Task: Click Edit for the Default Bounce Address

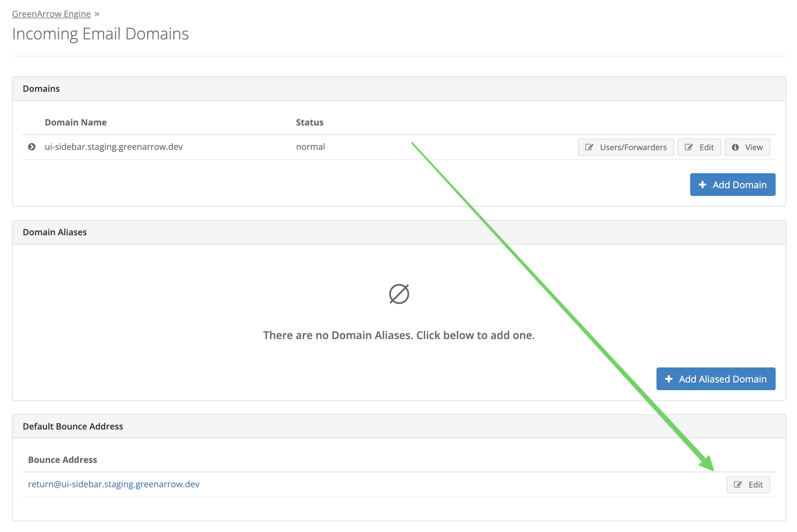Action: pos(748,485)
